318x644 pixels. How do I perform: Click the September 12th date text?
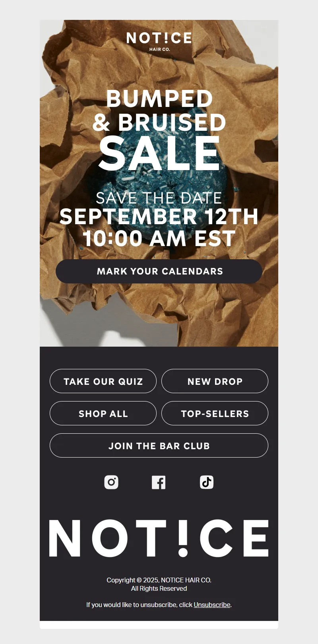(159, 217)
